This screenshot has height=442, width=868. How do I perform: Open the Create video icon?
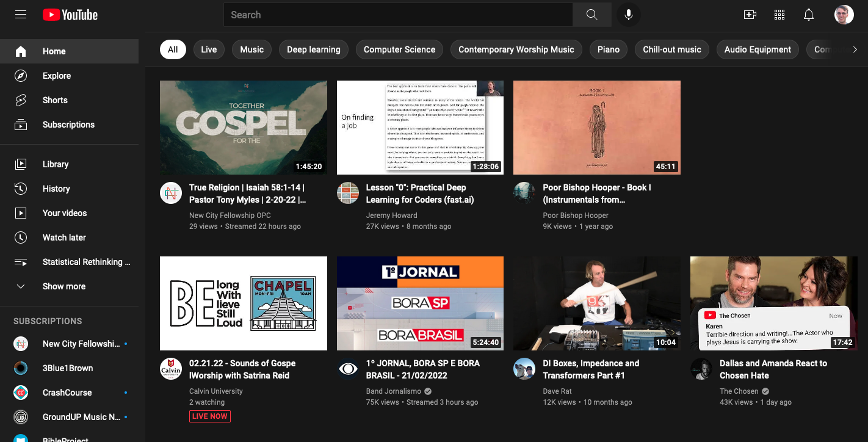pyautogui.click(x=750, y=15)
